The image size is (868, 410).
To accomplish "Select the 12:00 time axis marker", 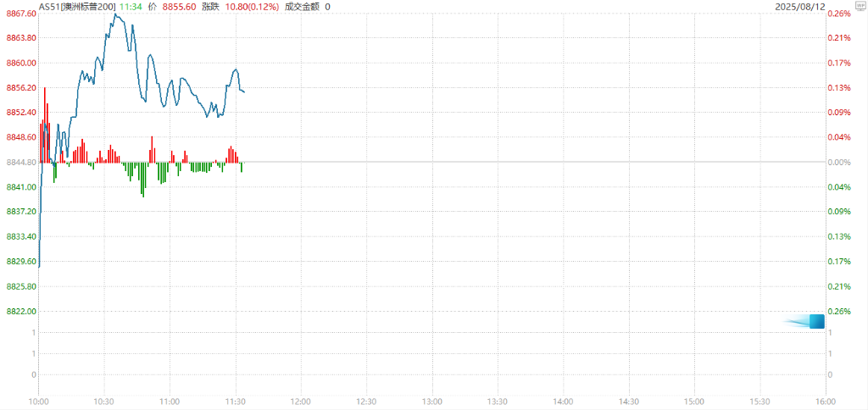I will (x=300, y=401).
